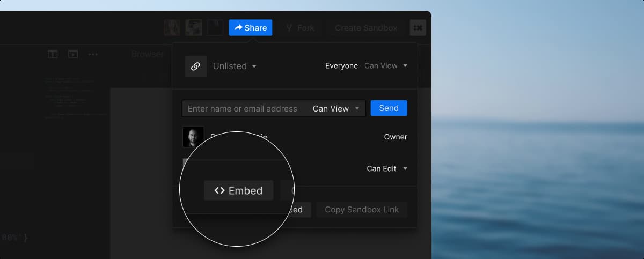Click the Copy Sandbox Link button
644x259 pixels.
coord(361,210)
